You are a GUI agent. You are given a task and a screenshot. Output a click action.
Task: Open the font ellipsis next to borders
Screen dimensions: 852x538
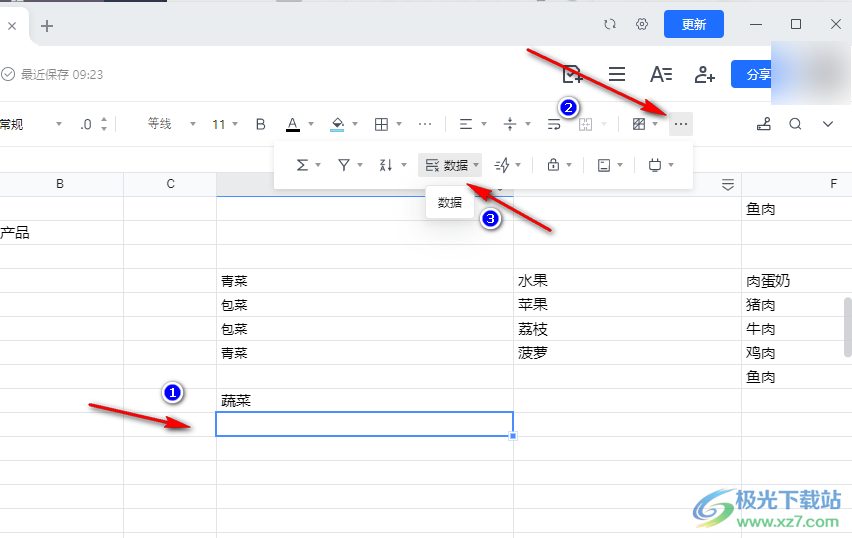pyautogui.click(x=425, y=124)
